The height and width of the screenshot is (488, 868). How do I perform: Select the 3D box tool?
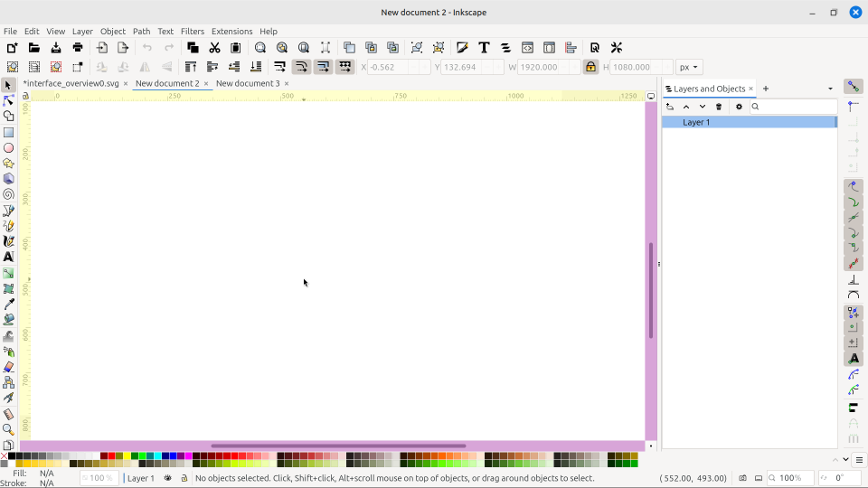click(x=8, y=179)
